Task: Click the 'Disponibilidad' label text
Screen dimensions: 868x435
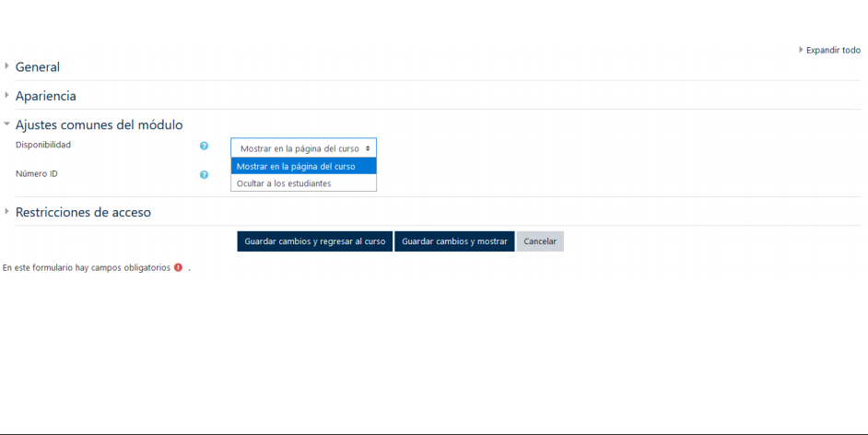Action: [x=43, y=145]
